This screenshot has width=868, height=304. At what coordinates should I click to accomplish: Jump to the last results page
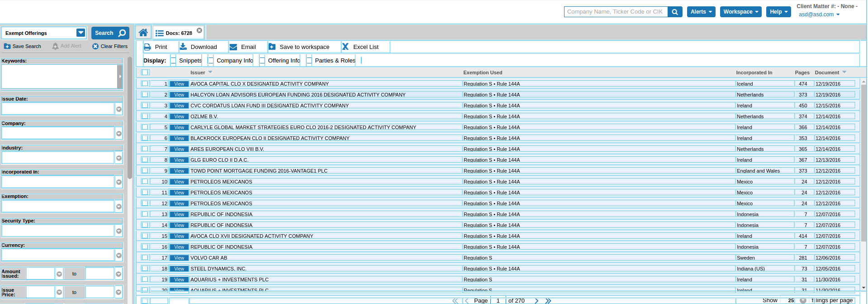pyautogui.click(x=548, y=301)
